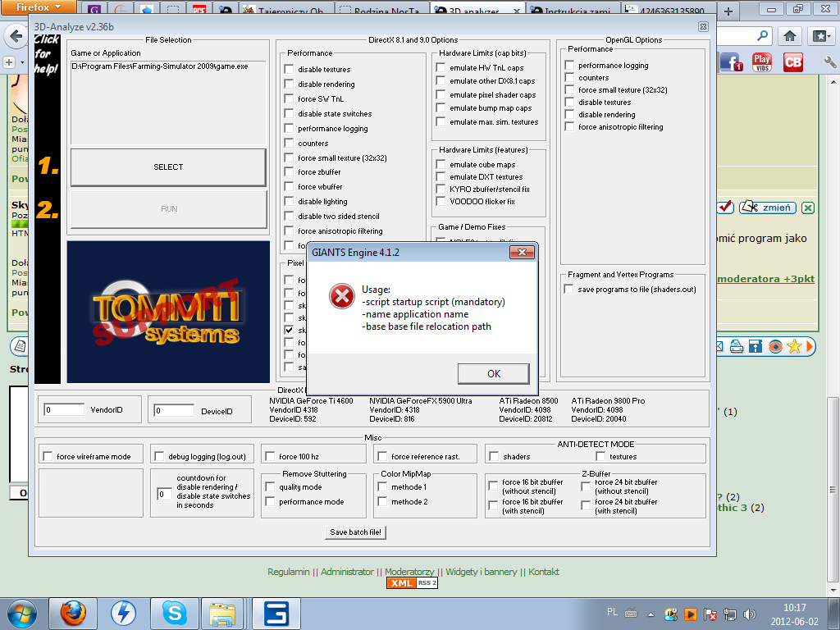
Task: Toggle save programs to file (shaders.out)
Action: click(568, 289)
